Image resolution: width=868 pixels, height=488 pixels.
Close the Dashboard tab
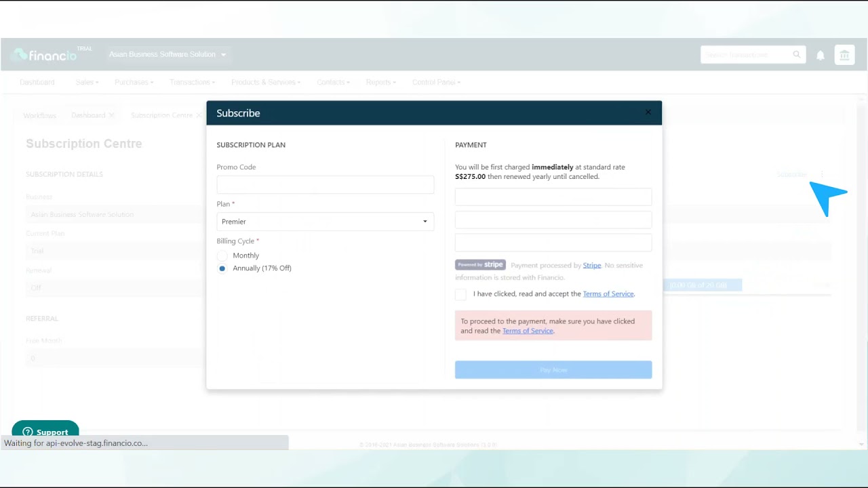pos(112,115)
